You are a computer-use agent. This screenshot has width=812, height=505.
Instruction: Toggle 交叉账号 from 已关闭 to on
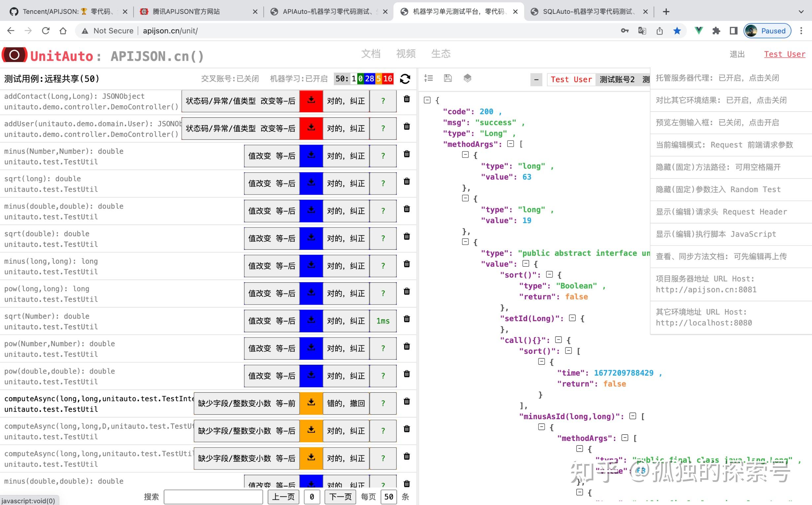click(231, 79)
